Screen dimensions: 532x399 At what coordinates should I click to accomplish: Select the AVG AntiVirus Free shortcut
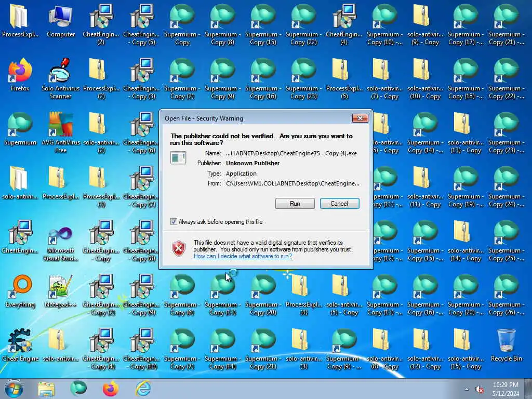(x=60, y=132)
